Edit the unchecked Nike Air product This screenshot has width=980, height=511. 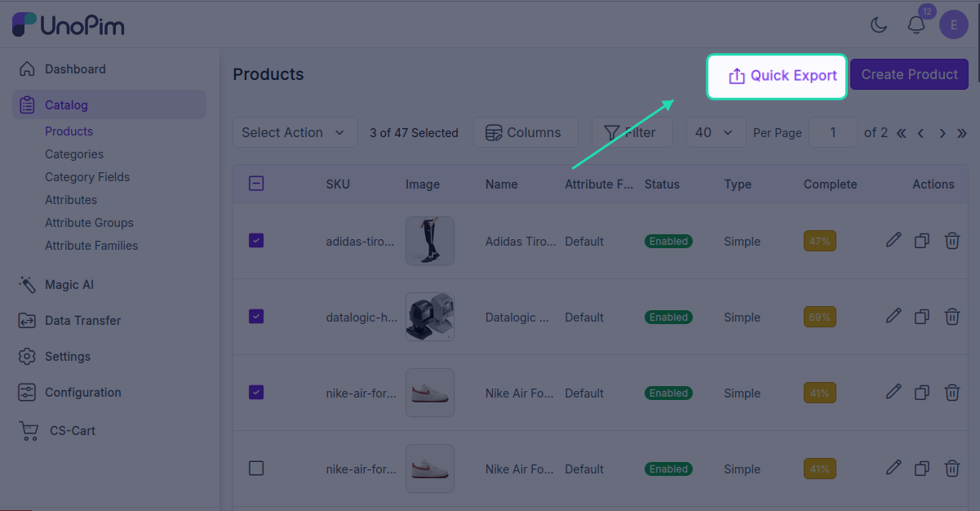pyautogui.click(x=894, y=468)
